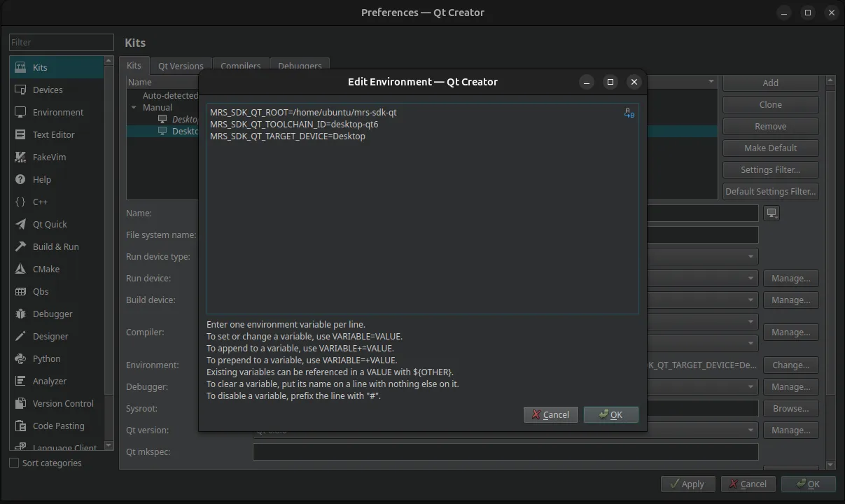Click the MRS_SDK_QT_ROOT line
845x504 pixels.
click(x=303, y=112)
